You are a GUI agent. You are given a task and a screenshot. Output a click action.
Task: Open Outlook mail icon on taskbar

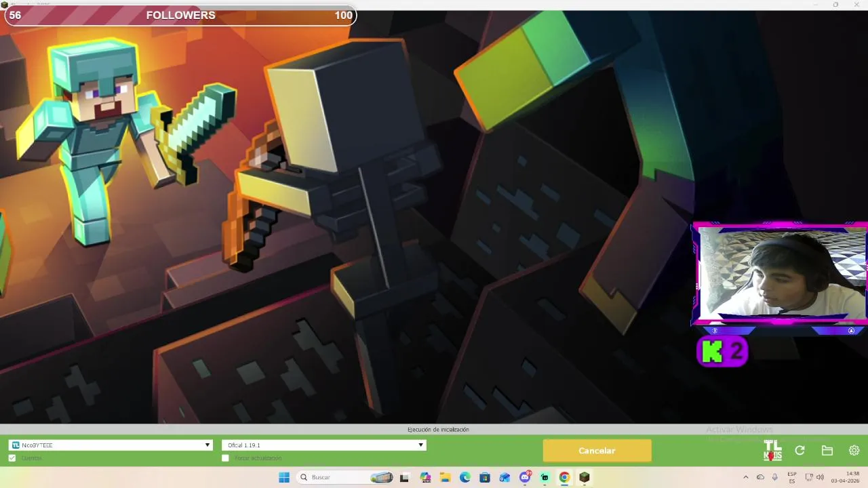click(505, 477)
